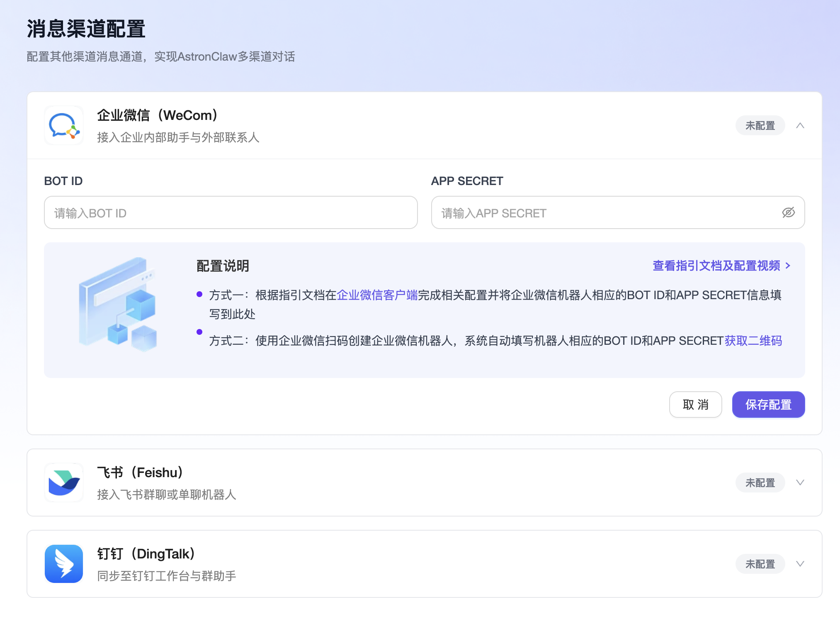
Task: Expand the Feishu channel section
Action: (799, 482)
